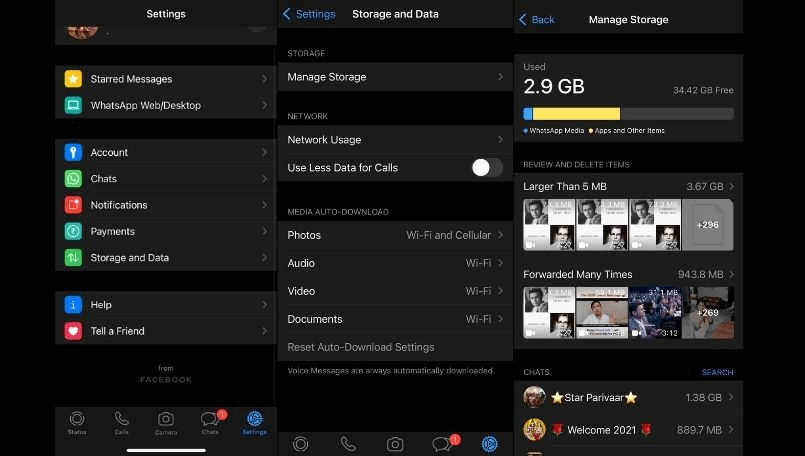Switch to the Status tab
Viewport: 805px width, 456px height.
coord(77,422)
